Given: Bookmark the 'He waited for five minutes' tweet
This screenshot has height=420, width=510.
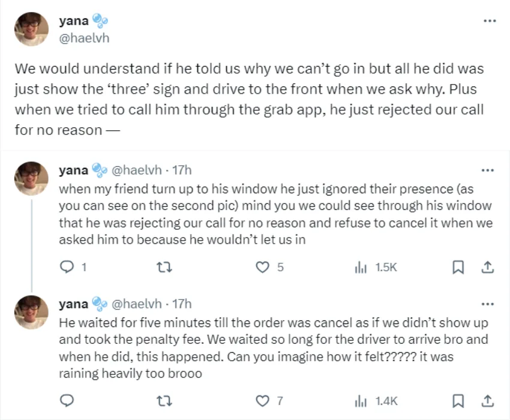Looking at the screenshot, I should (x=458, y=401).
